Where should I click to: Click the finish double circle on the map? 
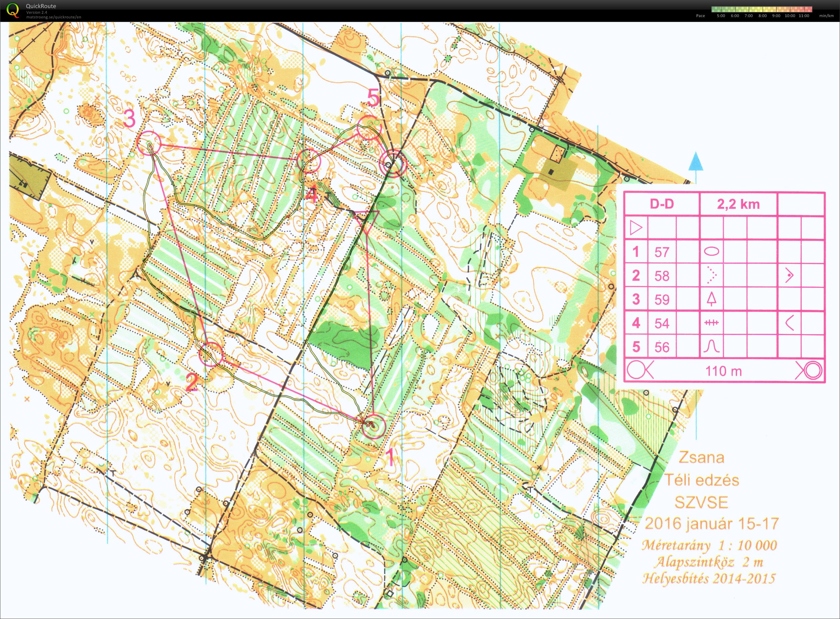(x=392, y=164)
